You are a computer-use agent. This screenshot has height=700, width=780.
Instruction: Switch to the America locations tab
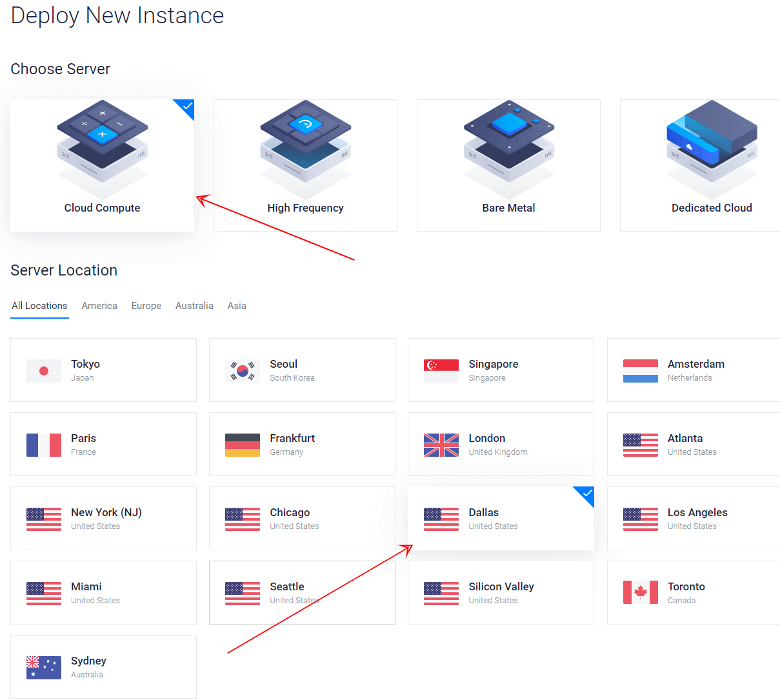click(x=99, y=306)
